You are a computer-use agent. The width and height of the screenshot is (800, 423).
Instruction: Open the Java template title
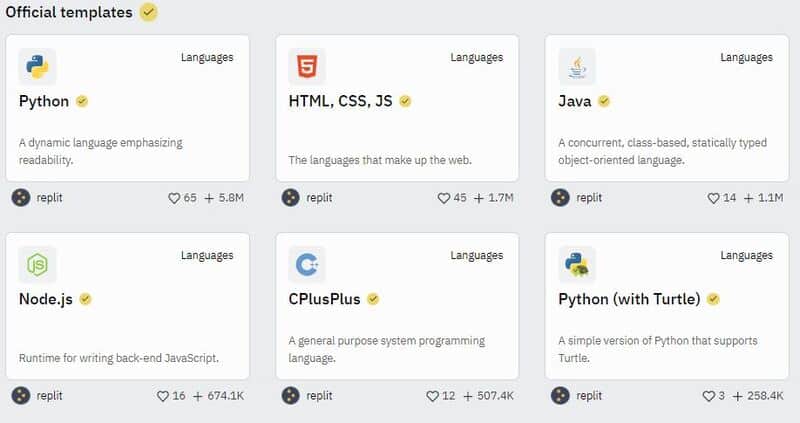(574, 101)
